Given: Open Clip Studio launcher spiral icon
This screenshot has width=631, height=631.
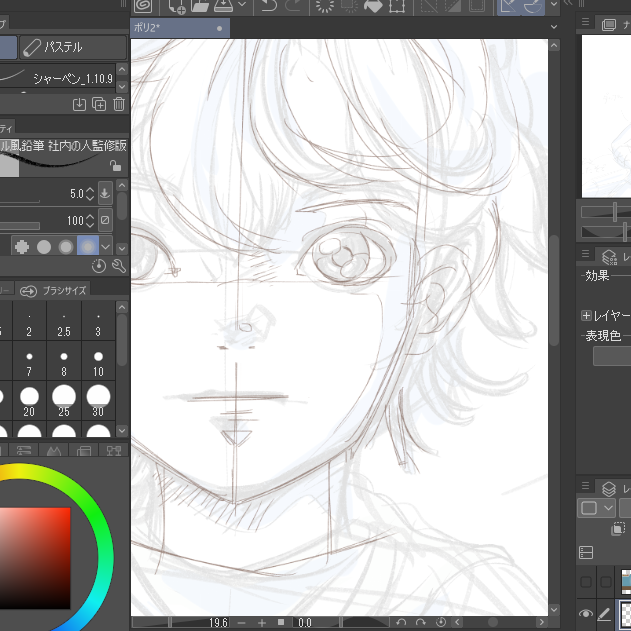Looking at the screenshot, I should (x=143, y=6).
